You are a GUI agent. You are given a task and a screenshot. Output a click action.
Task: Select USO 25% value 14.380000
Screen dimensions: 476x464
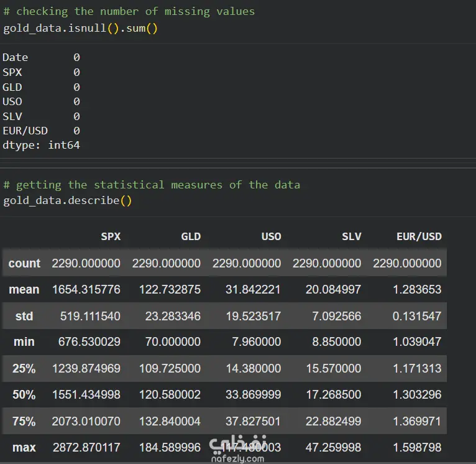[x=254, y=369]
